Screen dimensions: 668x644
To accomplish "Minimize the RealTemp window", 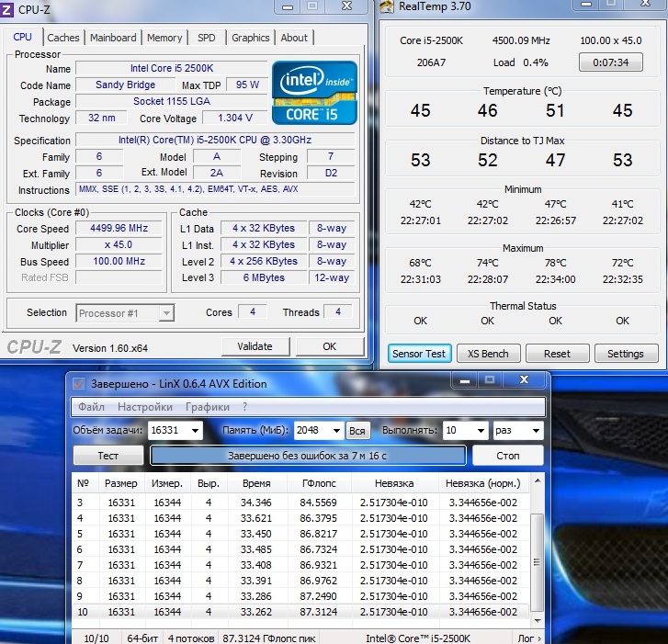I will (586, 5).
